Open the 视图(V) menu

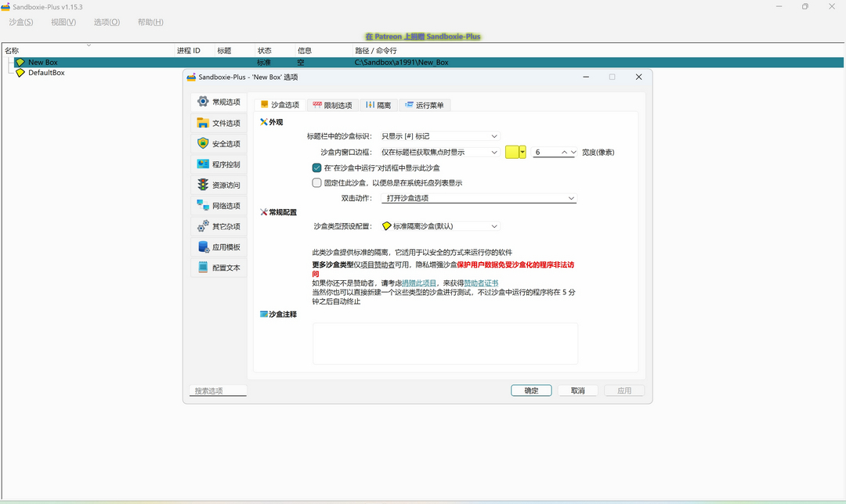click(x=63, y=22)
